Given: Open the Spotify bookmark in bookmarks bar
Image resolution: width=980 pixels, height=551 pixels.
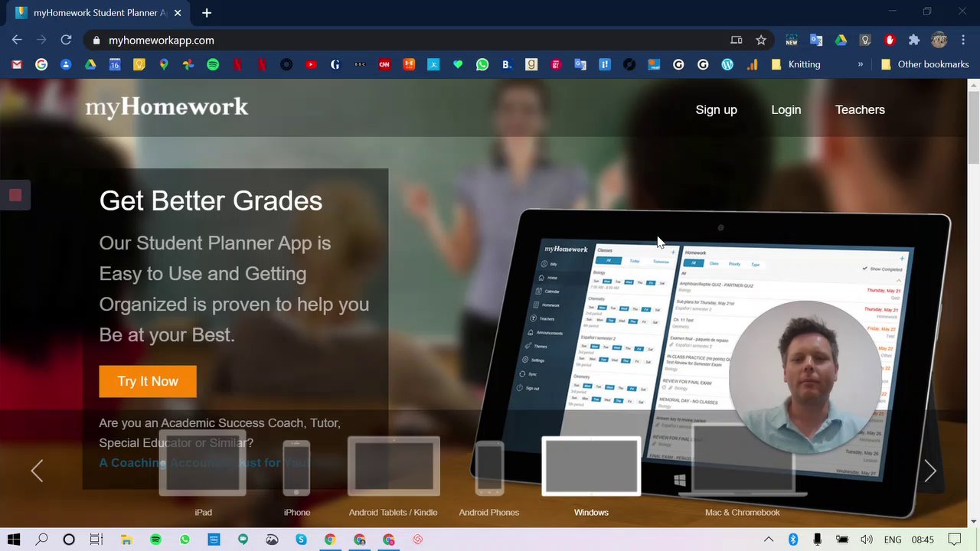Looking at the screenshot, I should pos(213,64).
